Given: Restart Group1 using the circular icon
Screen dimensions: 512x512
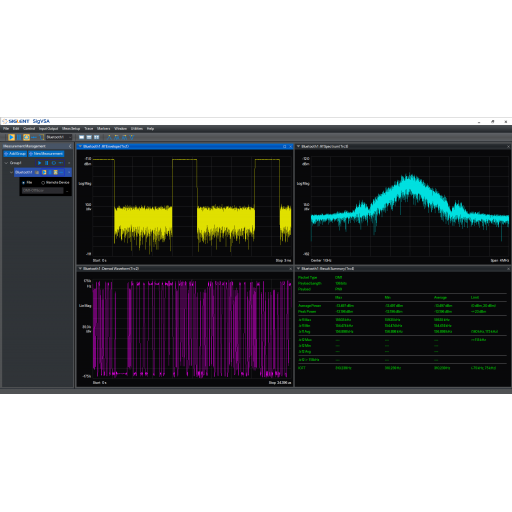Looking at the screenshot, I should 54,163.
